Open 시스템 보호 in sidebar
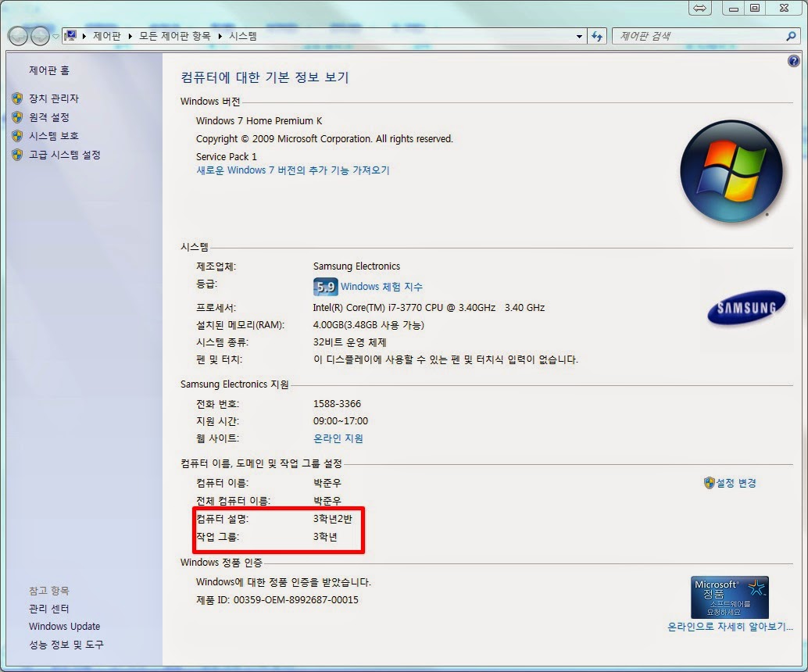 (x=54, y=136)
